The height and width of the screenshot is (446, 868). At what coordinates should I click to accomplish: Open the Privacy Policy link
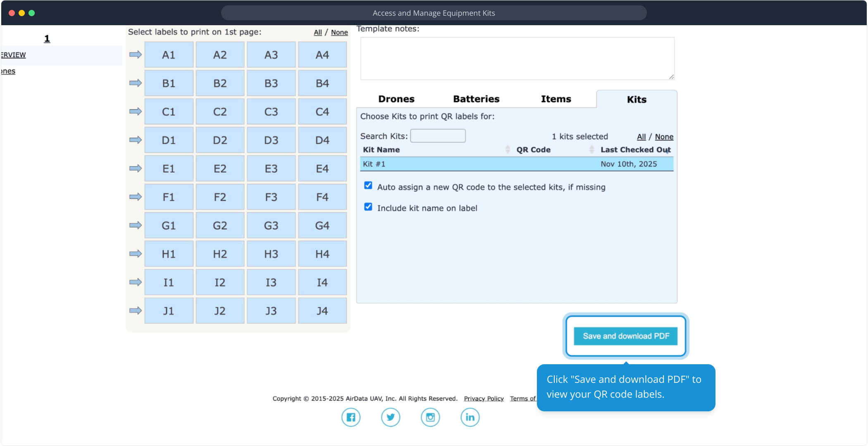click(x=484, y=399)
